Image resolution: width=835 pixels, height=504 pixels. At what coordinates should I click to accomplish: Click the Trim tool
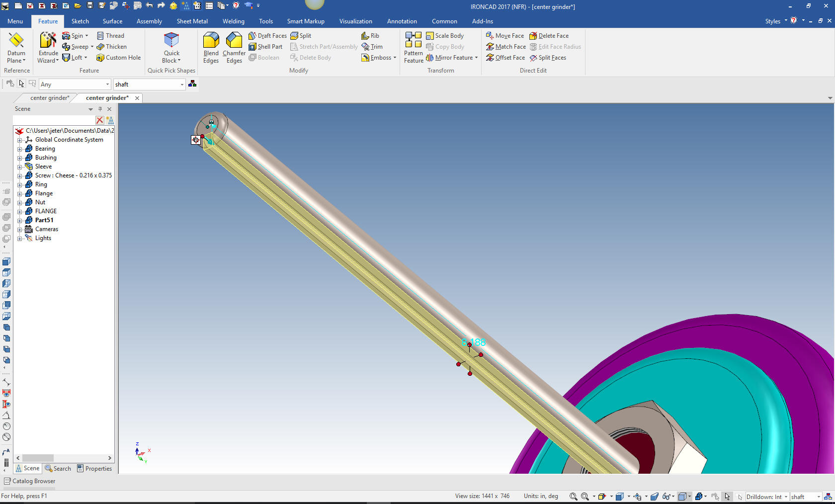(372, 47)
